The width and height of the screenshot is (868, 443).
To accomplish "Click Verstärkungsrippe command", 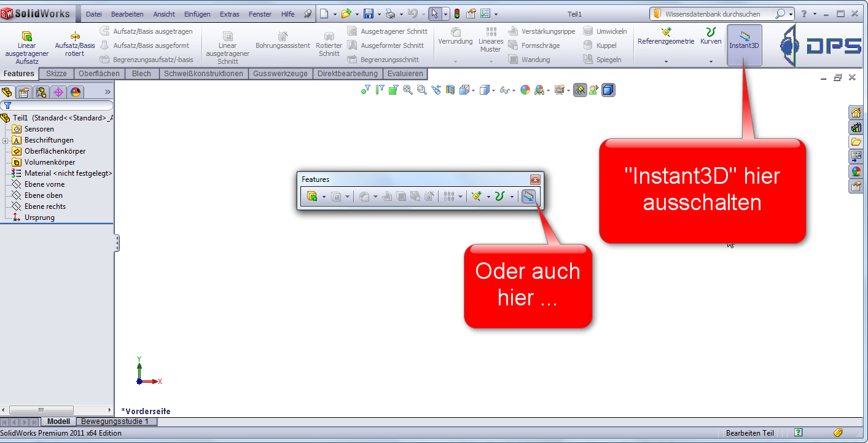I will (x=541, y=31).
